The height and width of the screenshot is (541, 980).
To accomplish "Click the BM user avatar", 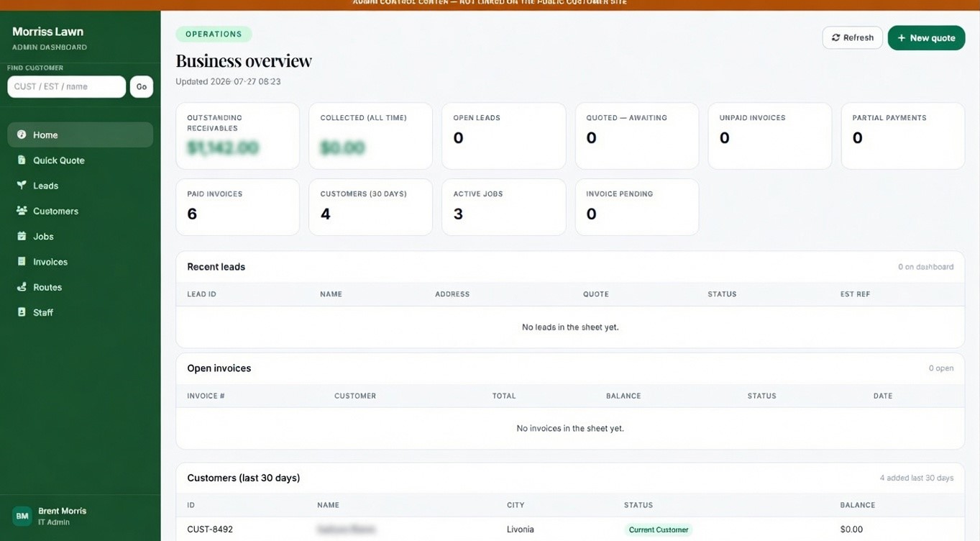I will (x=22, y=516).
